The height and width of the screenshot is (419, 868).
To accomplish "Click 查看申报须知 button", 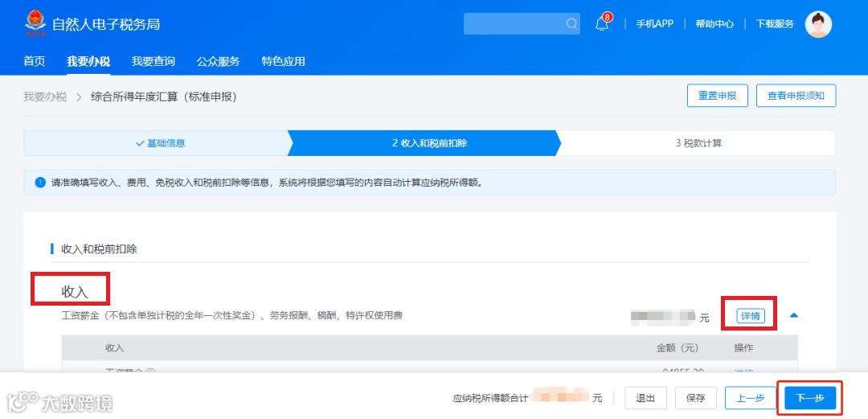I will (x=796, y=96).
